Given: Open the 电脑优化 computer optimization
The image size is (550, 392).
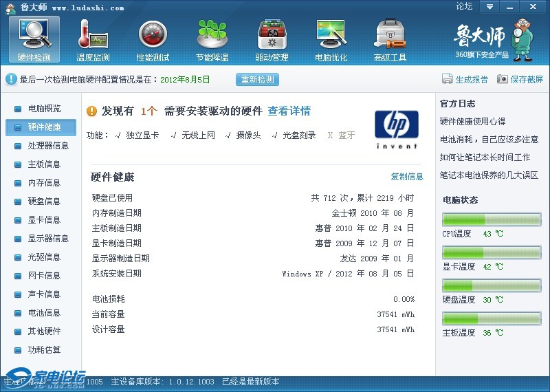Looking at the screenshot, I should coord(331,40).
